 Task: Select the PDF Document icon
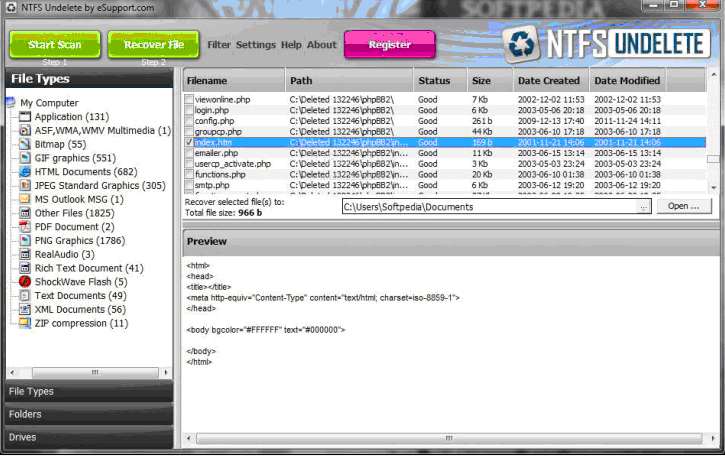click(x=25, y=227)
